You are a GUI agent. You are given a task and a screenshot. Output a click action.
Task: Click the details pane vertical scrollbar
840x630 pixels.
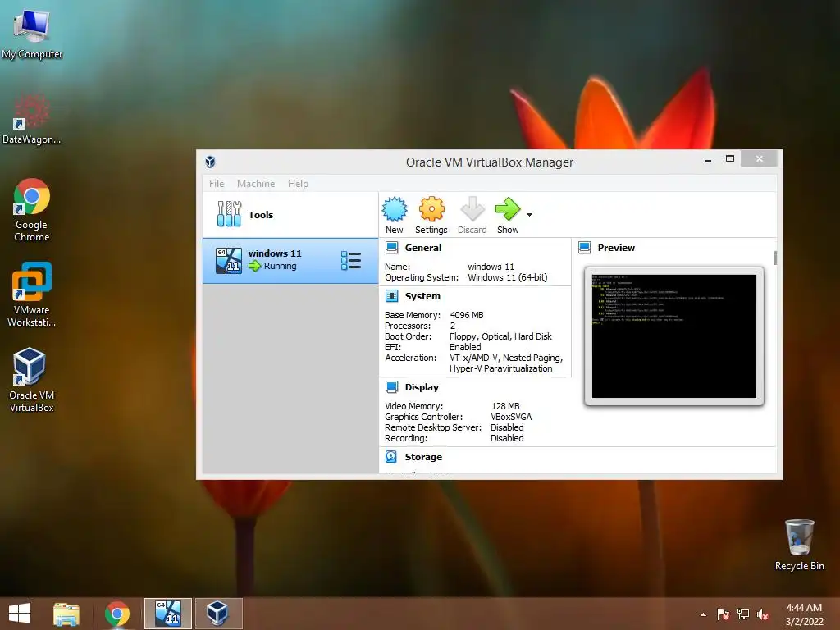(775, 258)
